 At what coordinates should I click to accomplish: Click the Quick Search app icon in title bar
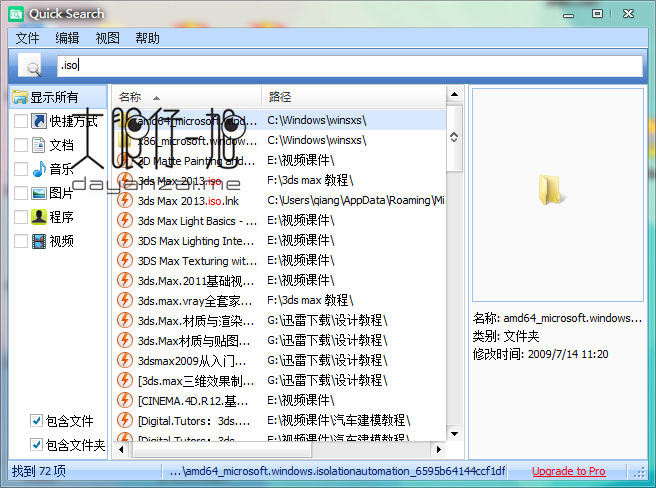[16, 14]
